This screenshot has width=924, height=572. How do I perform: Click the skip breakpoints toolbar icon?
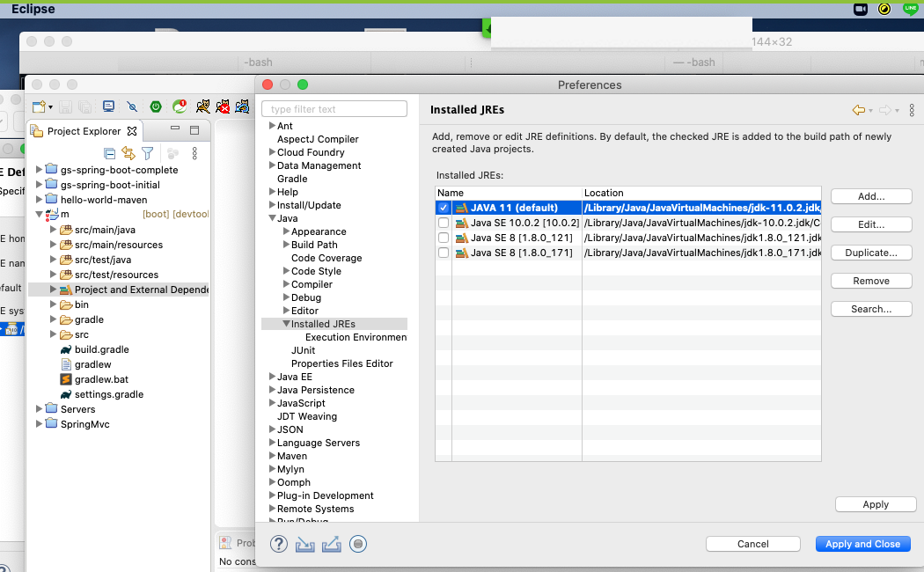pos(132,106)
